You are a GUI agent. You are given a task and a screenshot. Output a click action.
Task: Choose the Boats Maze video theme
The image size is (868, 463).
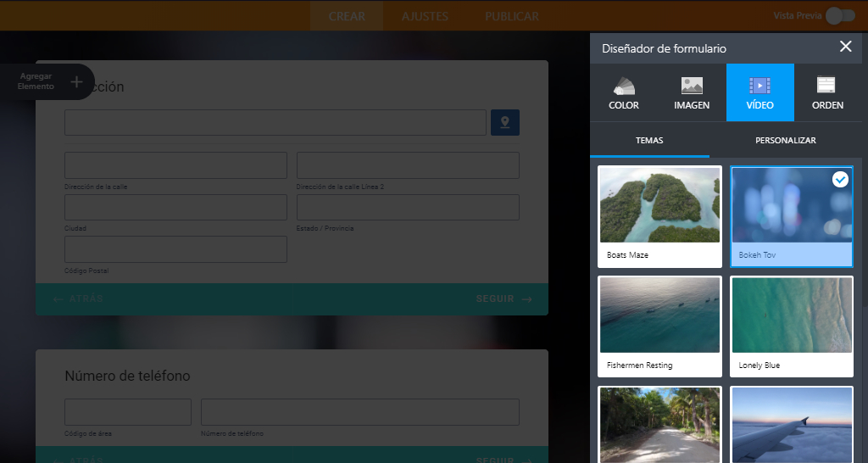pyautogui.click(x=659, y=216)
